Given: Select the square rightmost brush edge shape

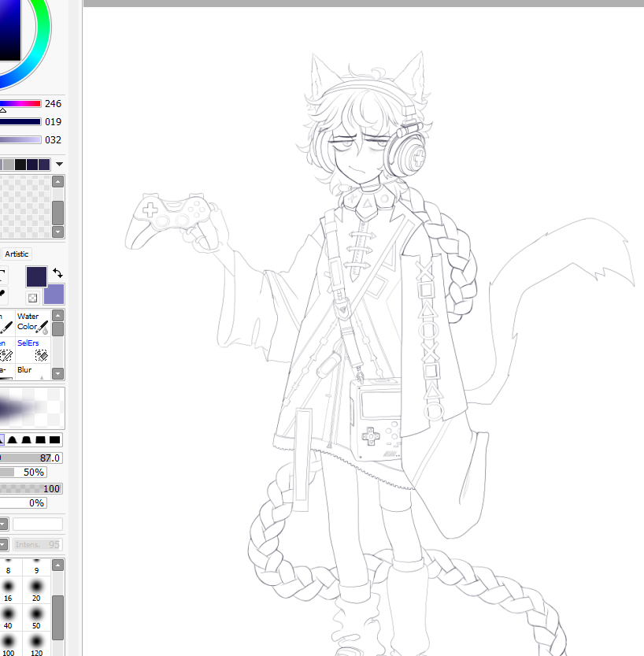Looking at the screenshot, I should [54, 439].
